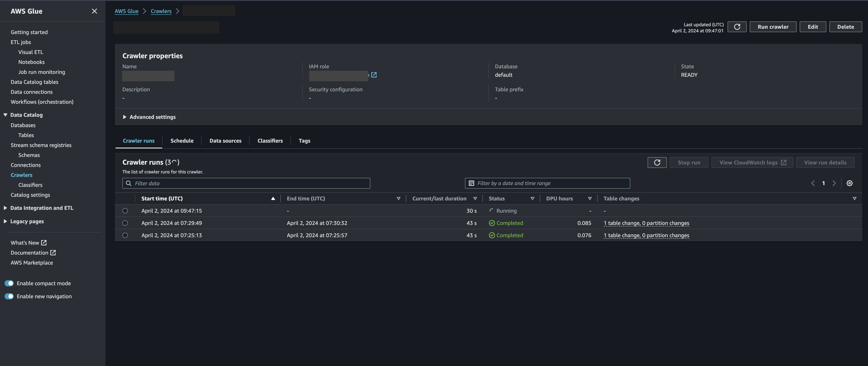Open Notebooks in sidebar

[31, 62]
